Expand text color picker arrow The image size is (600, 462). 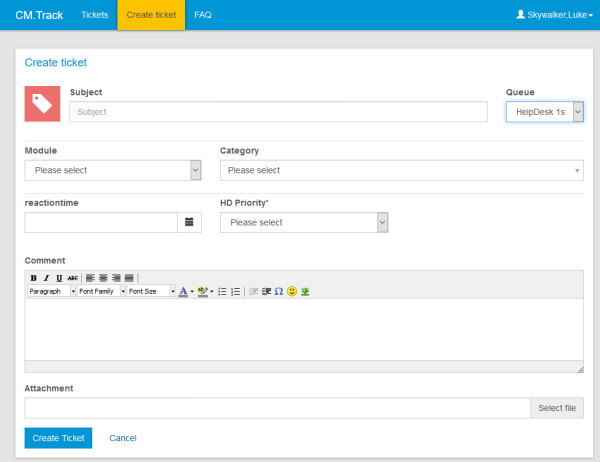pos(192,291)
